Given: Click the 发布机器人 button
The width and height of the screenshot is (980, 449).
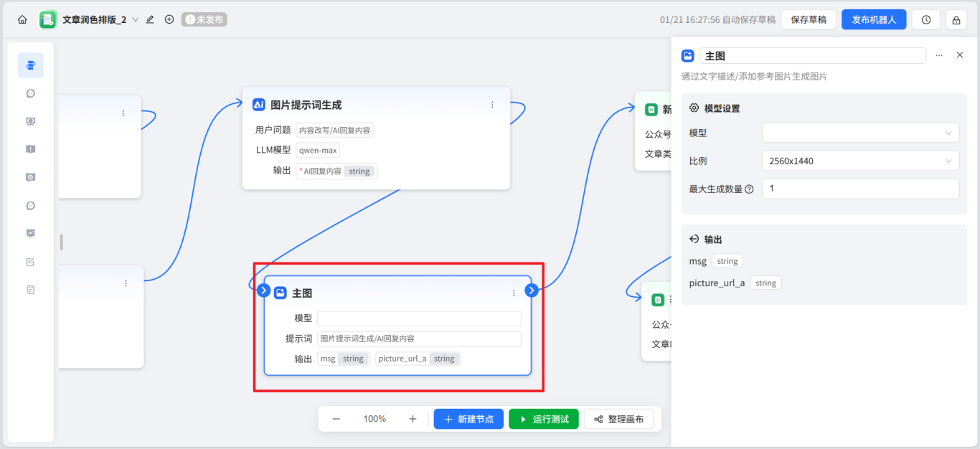Looking at the screenshot, I should coord(874,19).
